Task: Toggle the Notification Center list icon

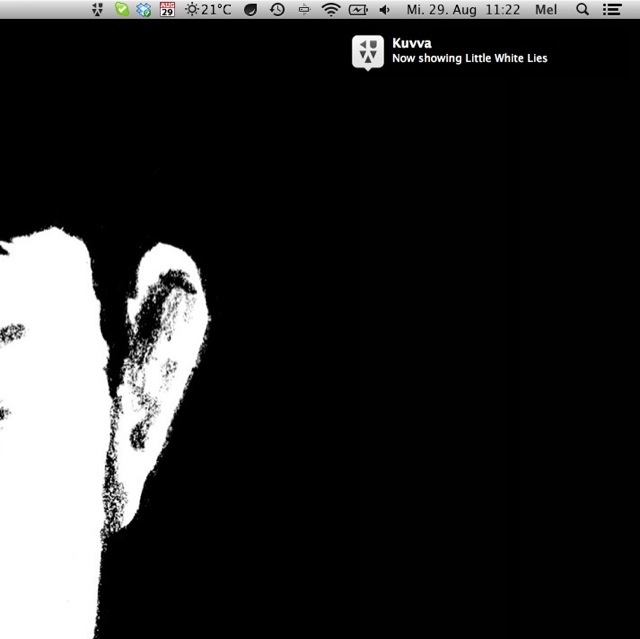Action: [612, 10]
